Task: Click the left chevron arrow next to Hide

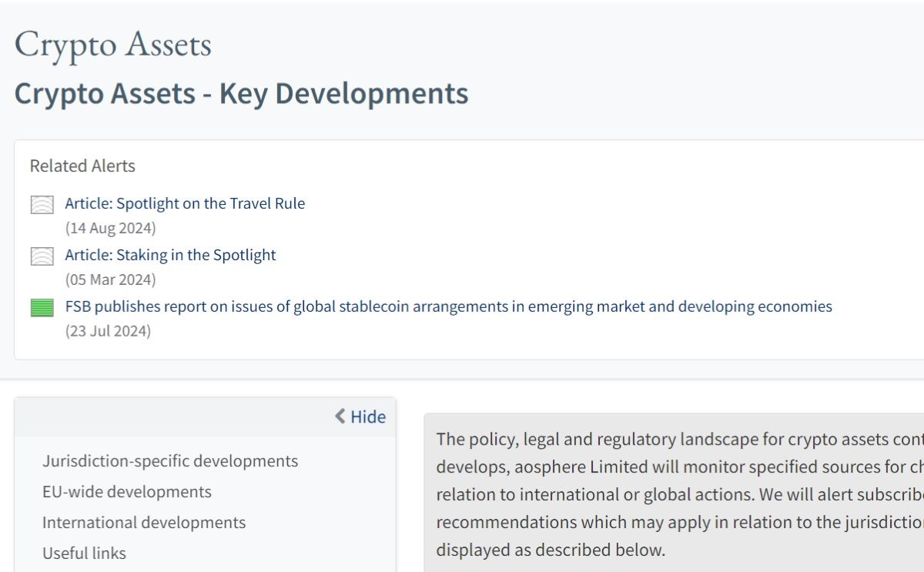Action: 340,416
